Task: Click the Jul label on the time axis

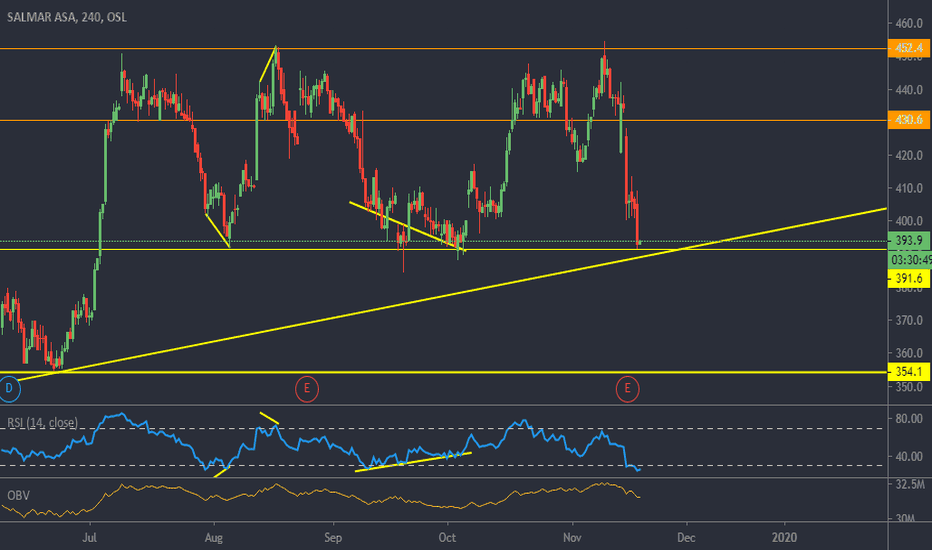Action: [90, 538]
